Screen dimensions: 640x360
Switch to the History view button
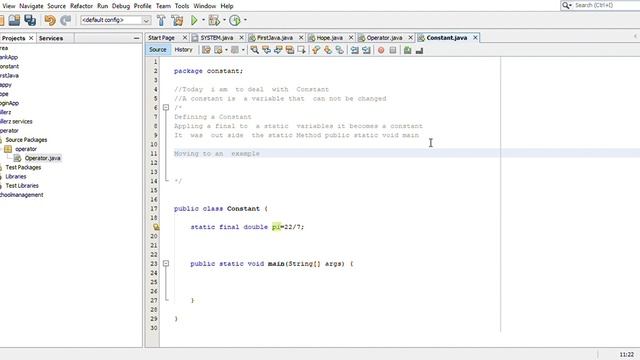point(183,50)
